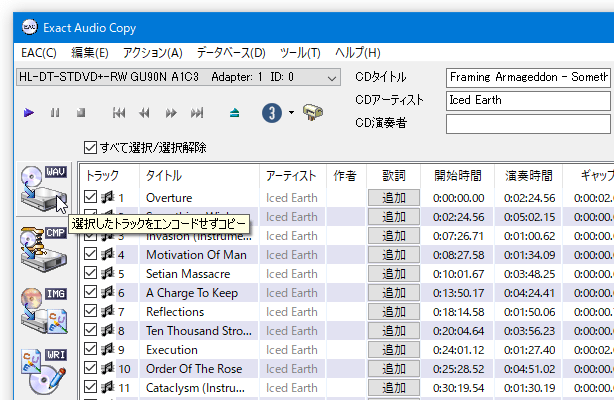Image resolution: width=614 pixels, height=400 pixels.
Task: Open the 編集(E) menu
Action: (x=90, y=52)
